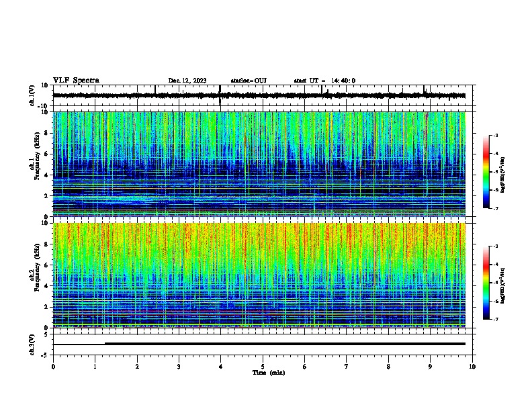Click the ch.2 colorbar "log(PSD)" unit label
This screenshot has width=532, height=411.
point(502,285)
